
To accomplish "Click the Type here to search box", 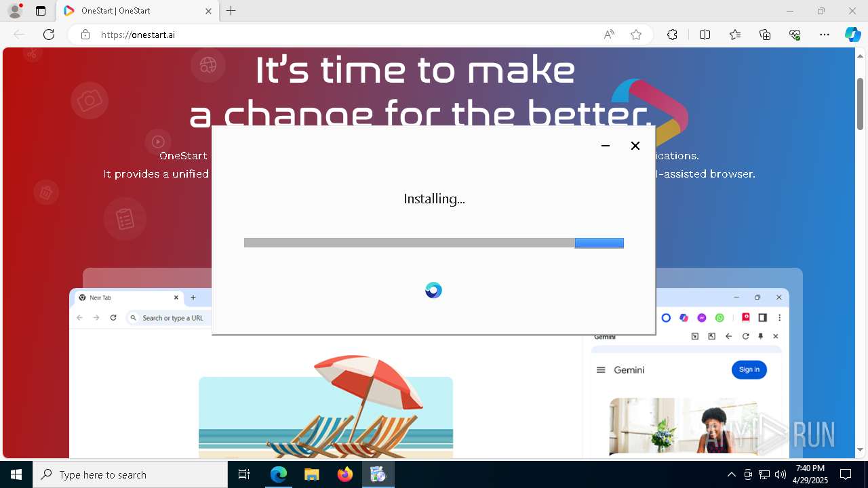I will tap(130, 474).
